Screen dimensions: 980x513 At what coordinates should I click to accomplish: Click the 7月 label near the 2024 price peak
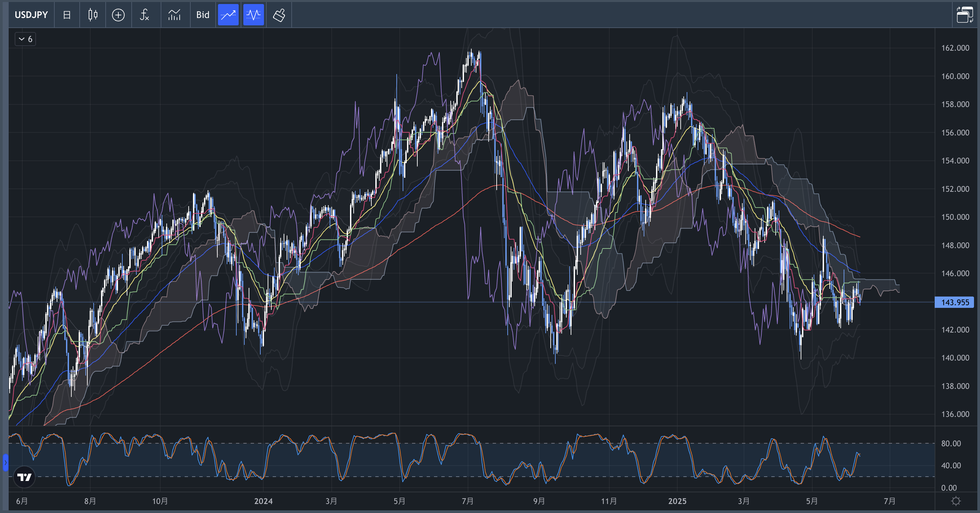(x=468, y=501)
